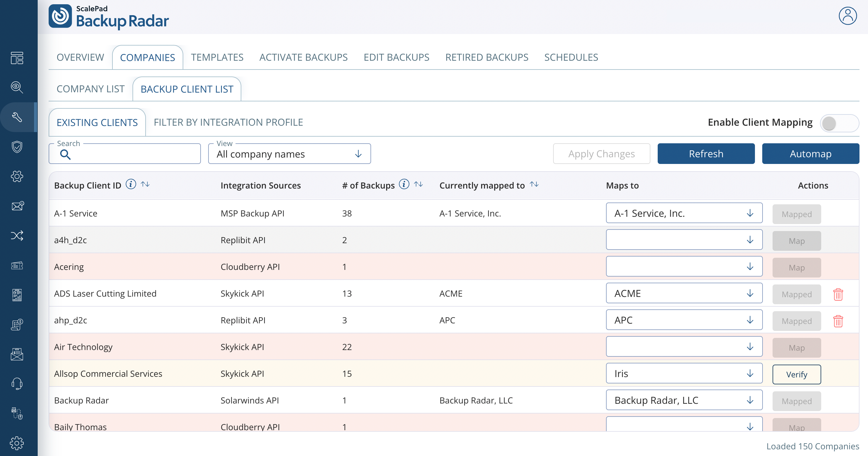Screen dimensions: 868x456
Task: Click info icon next to # of Backups
Action: tap(404, 184)
